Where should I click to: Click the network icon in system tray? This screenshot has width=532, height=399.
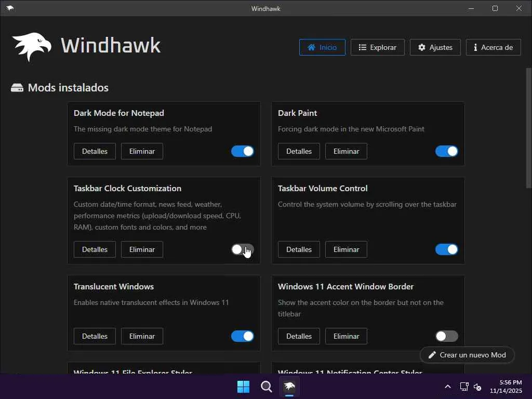click(x=464, y=387)
